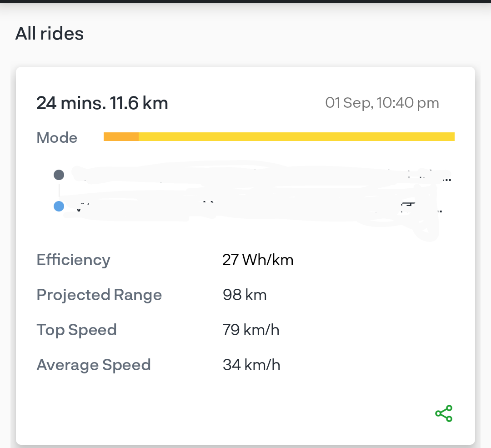Click the Efficiency label
491x448 pixels.
(74, 260)
